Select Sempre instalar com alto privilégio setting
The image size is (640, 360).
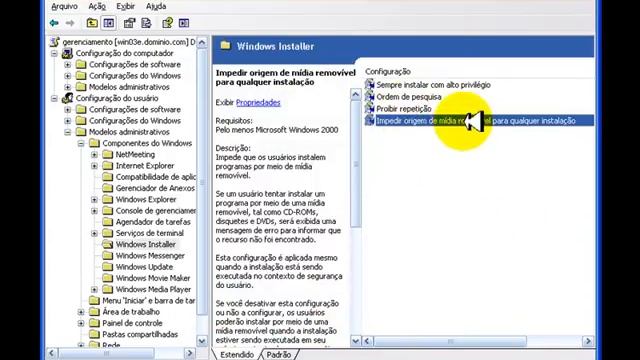coord(433,85)
